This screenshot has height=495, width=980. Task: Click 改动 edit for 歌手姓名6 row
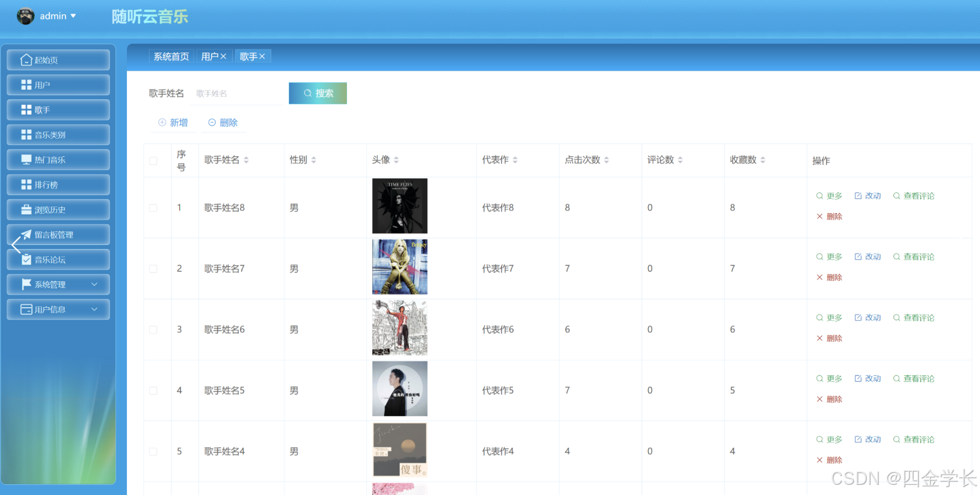click(x=868, y=318)
